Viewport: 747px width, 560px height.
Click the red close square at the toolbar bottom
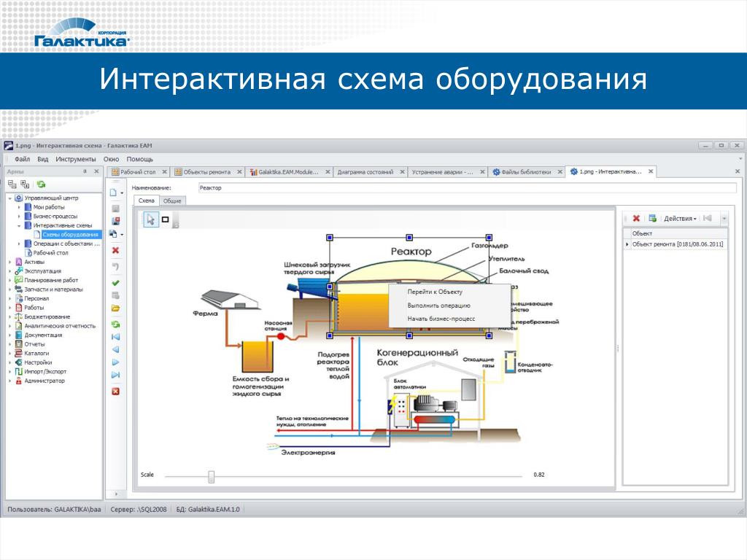click(115, 392)
